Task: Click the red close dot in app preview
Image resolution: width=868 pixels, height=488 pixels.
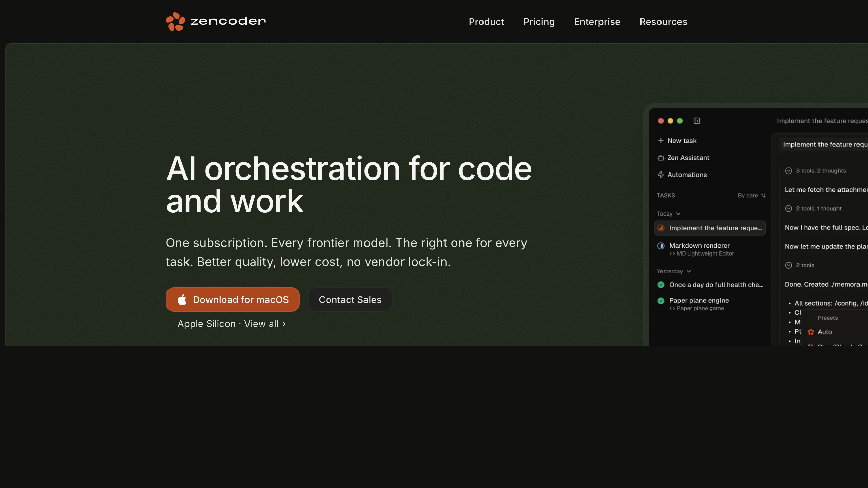Action: pos(661,121)
